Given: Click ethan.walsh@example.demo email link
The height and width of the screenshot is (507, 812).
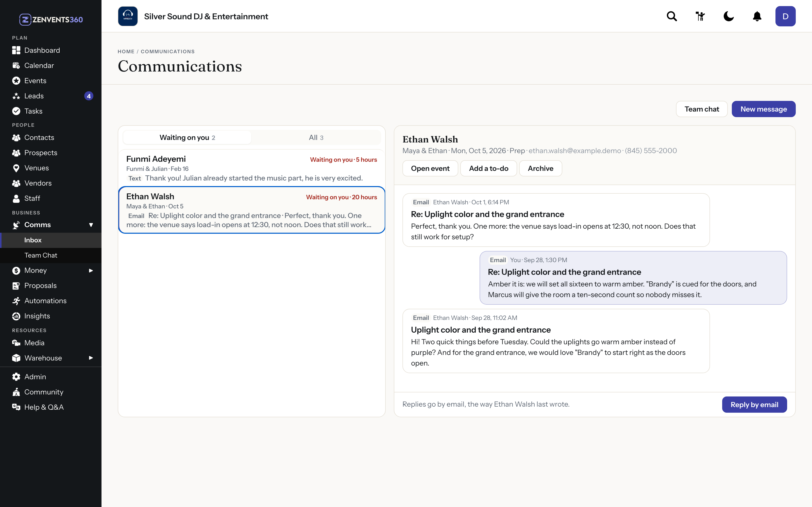Looking at the screenshot, I should [x=575, y=151].
